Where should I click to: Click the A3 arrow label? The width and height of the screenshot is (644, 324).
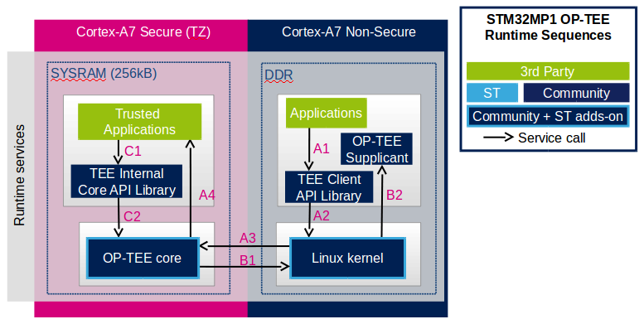pyautogui.click(x=248, y=238)
